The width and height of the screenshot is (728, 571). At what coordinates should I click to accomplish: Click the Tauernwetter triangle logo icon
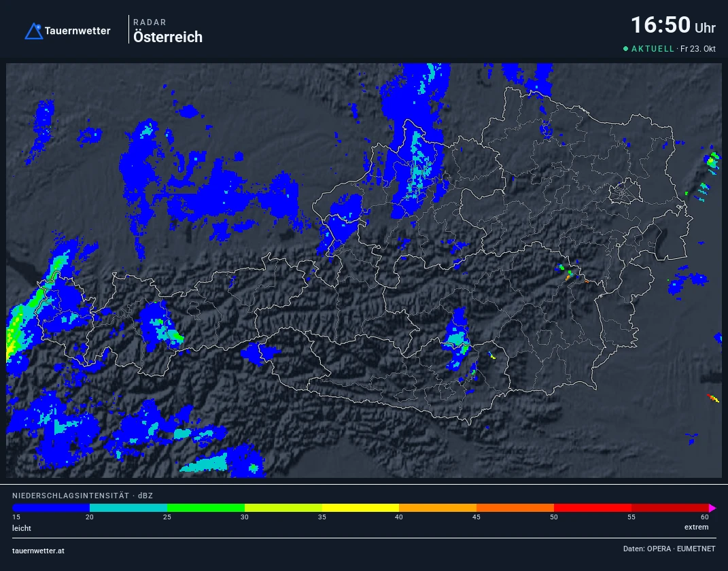(x=33, y=31)
